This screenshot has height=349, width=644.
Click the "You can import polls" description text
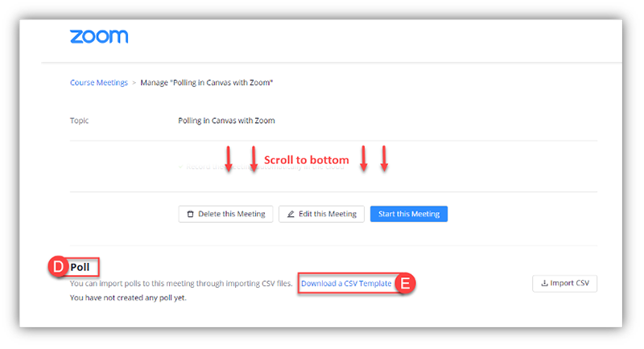tap(181, 284)
